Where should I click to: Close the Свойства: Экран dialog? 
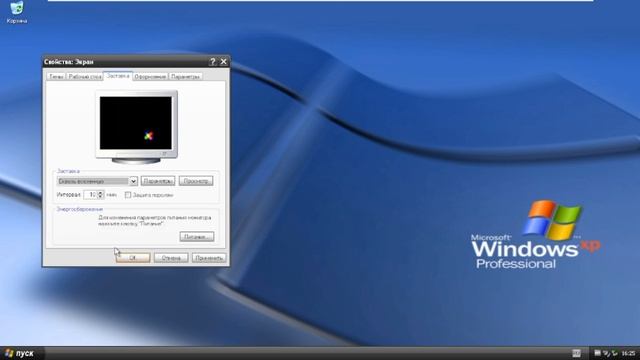coord(224,62)
